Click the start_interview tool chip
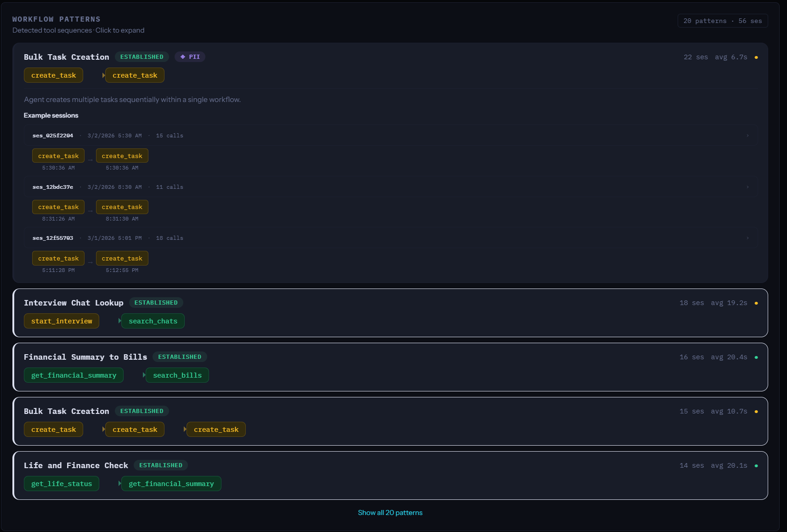787x532 pixels. pos(61,321)
